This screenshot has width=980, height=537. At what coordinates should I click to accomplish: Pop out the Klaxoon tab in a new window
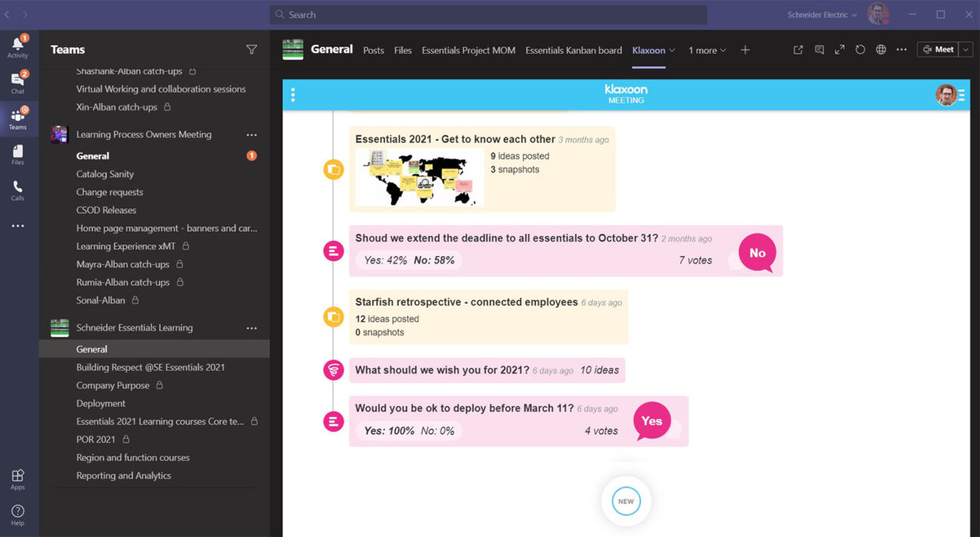click(798, 49)
